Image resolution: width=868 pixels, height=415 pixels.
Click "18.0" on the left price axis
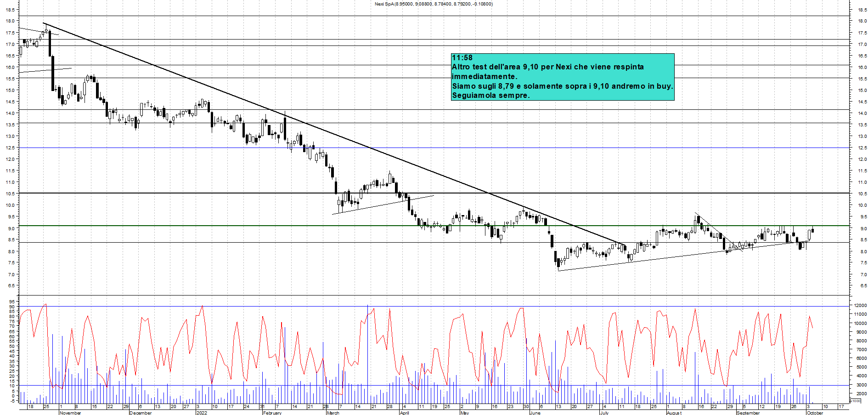click(x=10, y=21)
